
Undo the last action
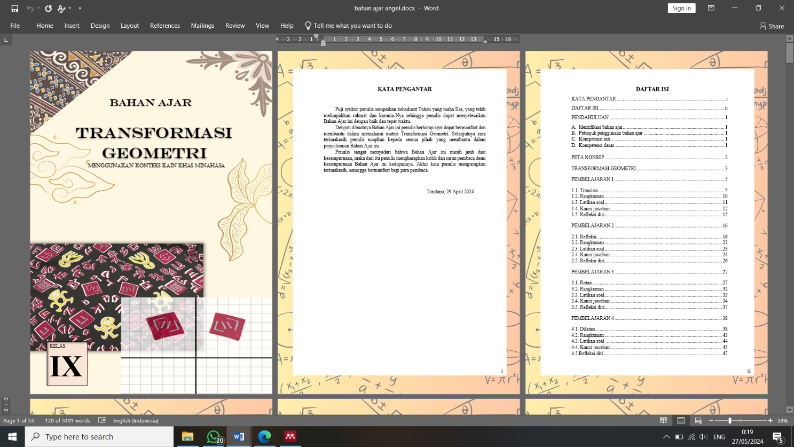32,8
